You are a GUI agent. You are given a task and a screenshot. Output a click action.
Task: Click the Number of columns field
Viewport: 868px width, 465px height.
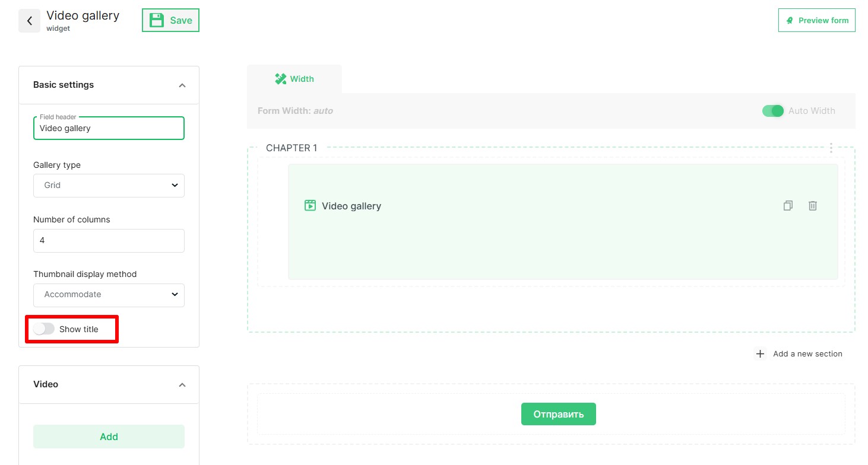point(109,241)
